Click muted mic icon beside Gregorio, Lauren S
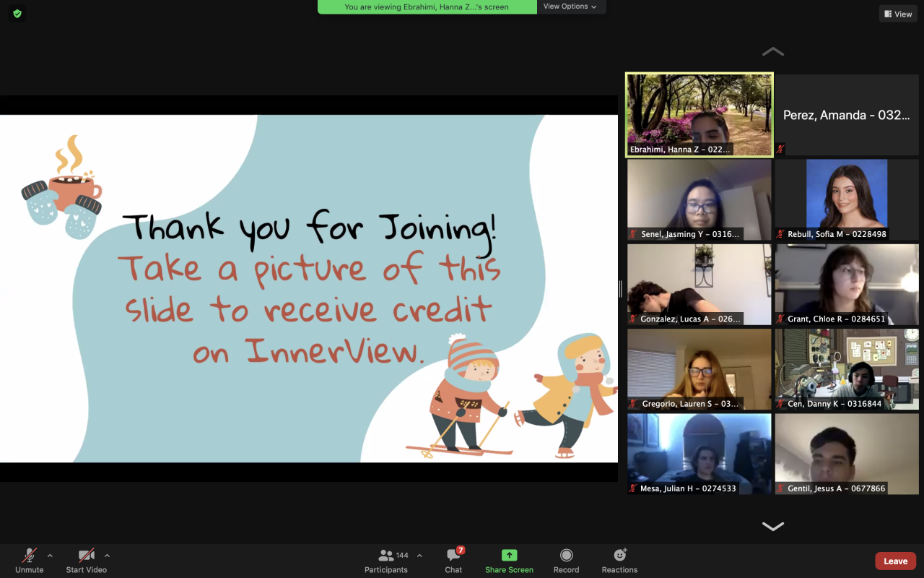 coord(633,404)
